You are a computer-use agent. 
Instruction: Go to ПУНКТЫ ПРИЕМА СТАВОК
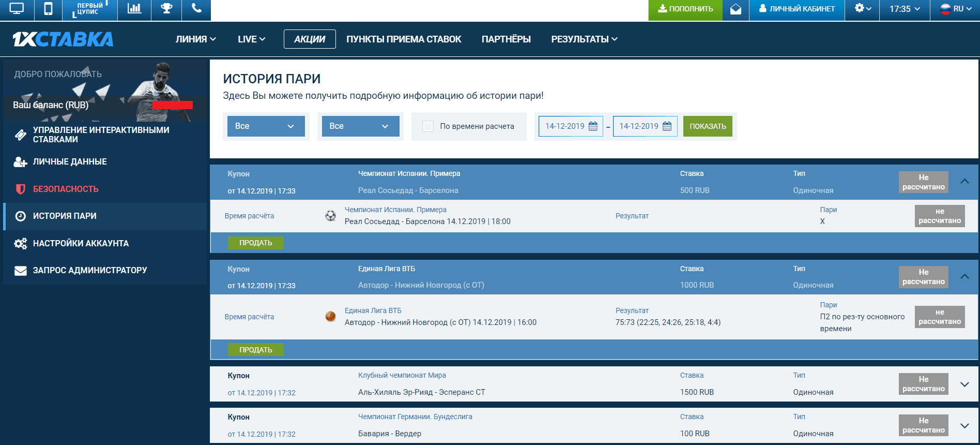(404, 39)
